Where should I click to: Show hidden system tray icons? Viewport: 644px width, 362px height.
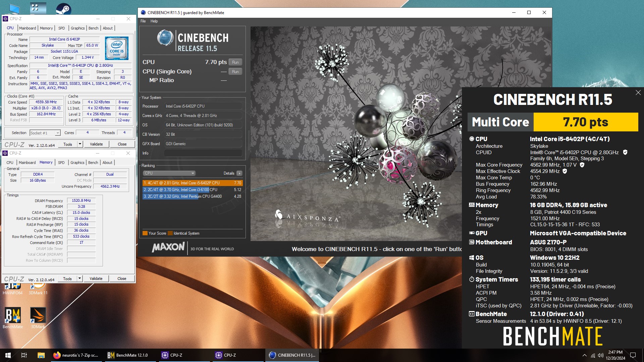coord(585,355)
